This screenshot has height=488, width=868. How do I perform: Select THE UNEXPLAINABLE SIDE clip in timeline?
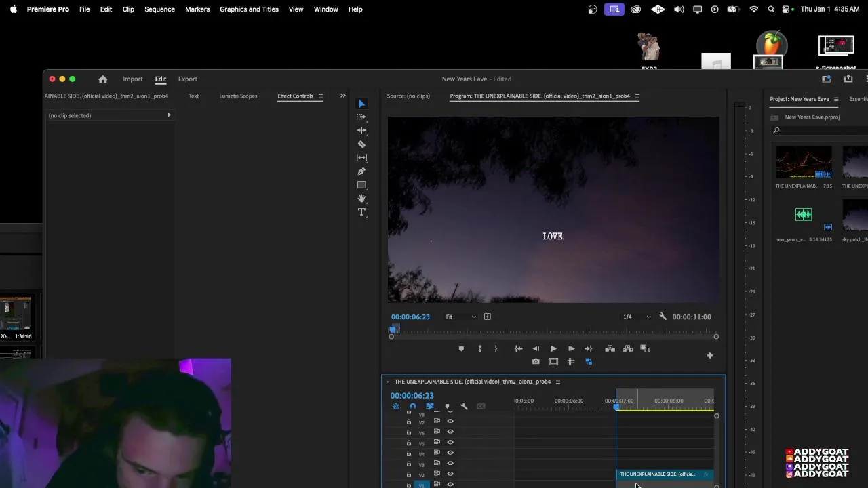point(665,474)
